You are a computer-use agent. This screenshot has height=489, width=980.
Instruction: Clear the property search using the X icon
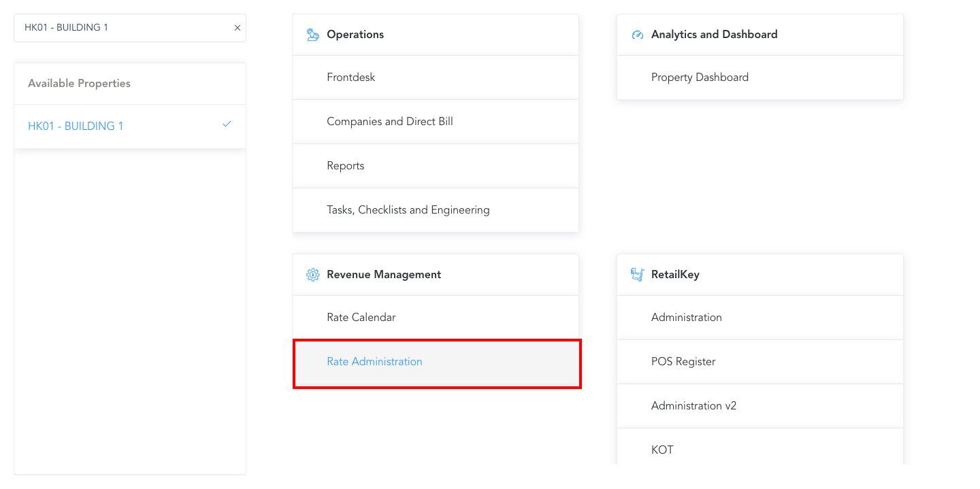point(237,27)
